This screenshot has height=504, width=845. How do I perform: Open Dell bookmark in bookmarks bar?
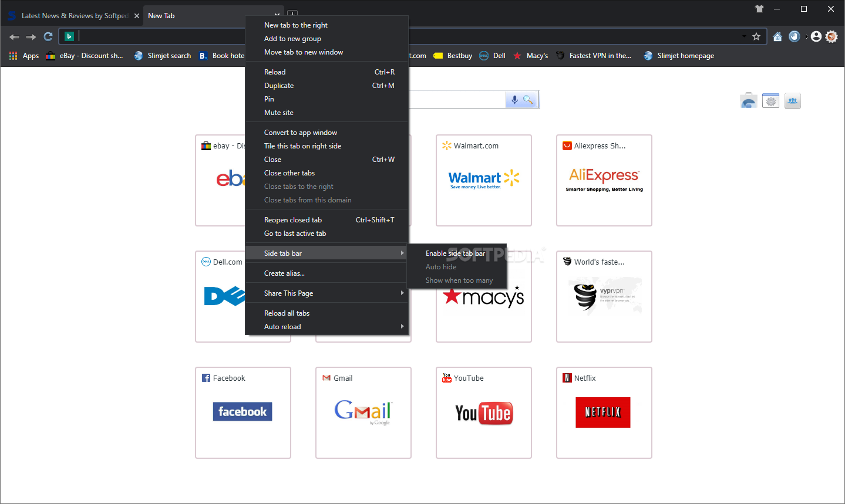[x=492, y=56]
